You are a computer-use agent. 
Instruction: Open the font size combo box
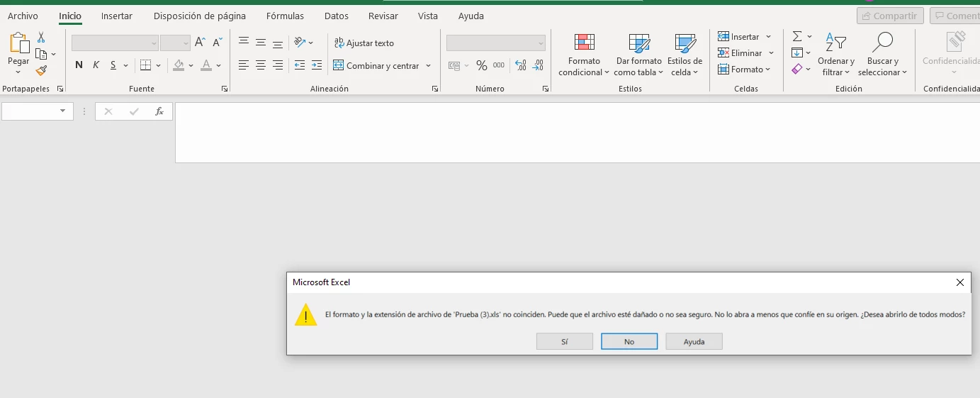point(175,43)
